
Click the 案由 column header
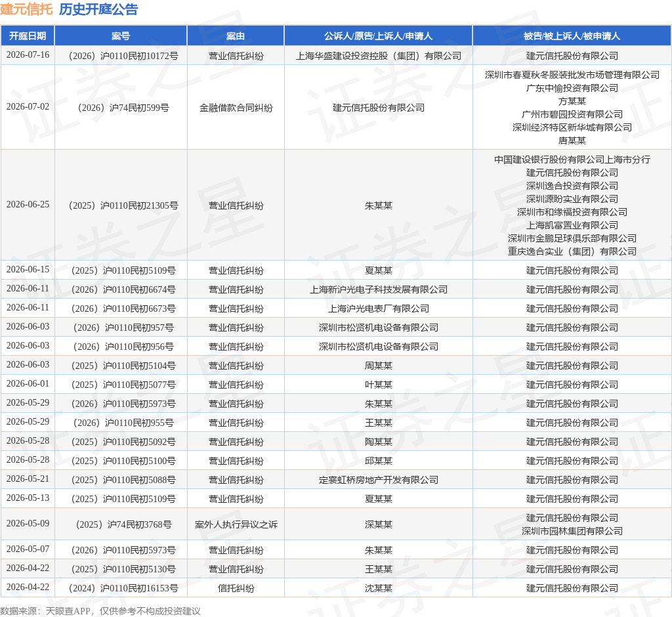236,36
